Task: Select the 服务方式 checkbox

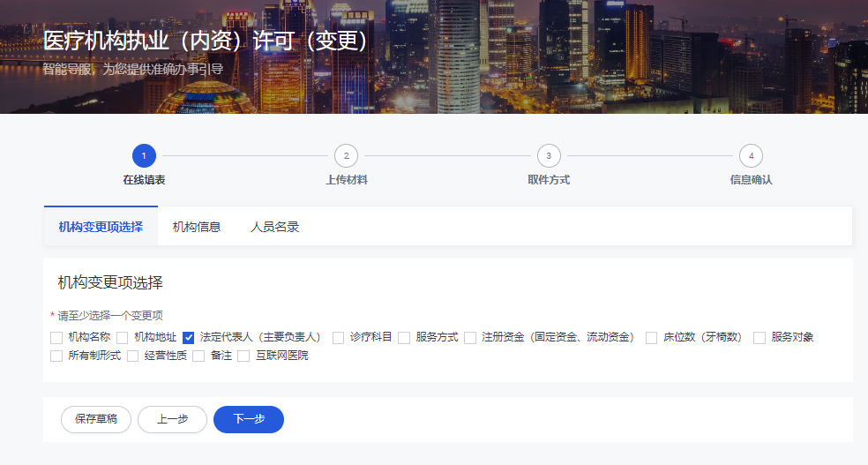Action: click(404, 338)
